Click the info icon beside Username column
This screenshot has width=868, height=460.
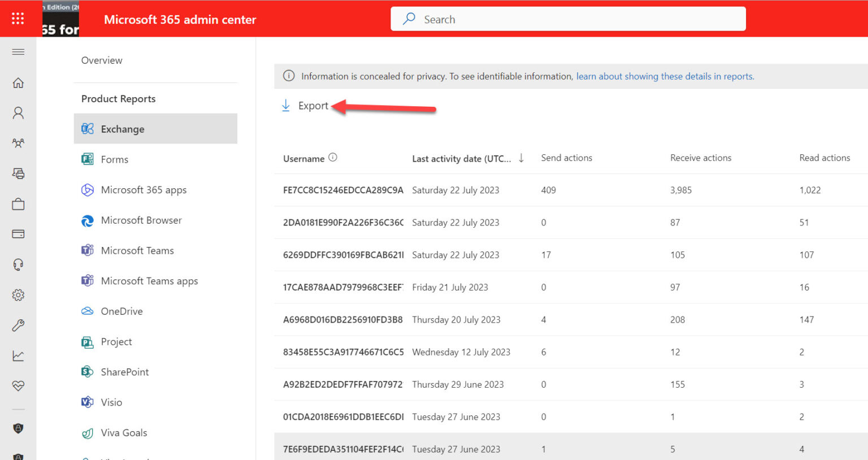tap(332, 157)
